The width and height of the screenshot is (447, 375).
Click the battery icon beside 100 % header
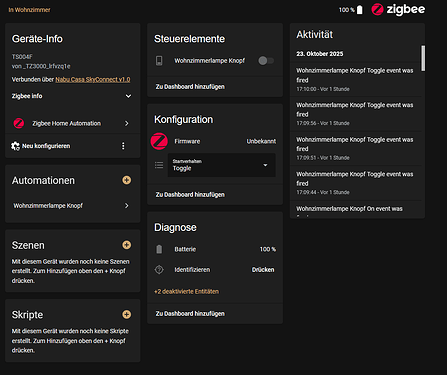coord(359,10)
